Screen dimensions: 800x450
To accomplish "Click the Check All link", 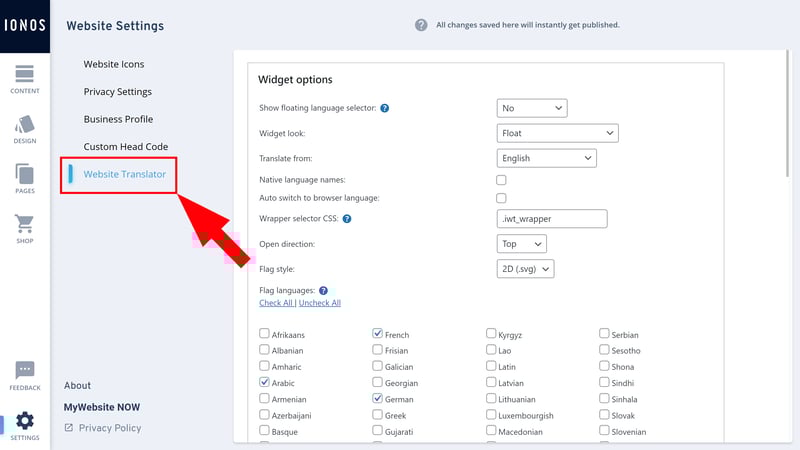I will (x=276, y=303).
